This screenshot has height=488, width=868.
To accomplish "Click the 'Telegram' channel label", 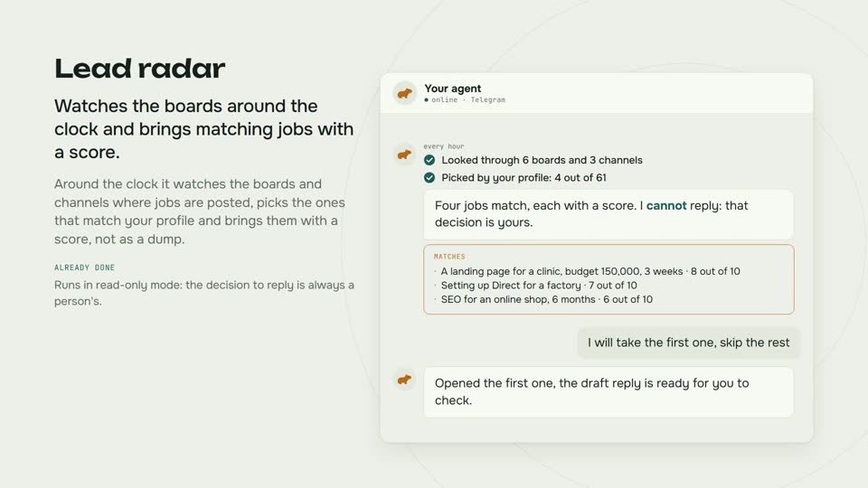I will coord(487,100).
